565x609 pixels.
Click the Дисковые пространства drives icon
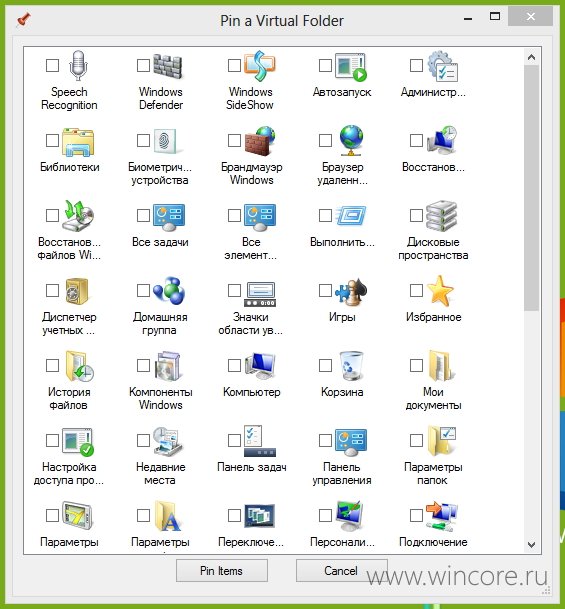[442, 216]
